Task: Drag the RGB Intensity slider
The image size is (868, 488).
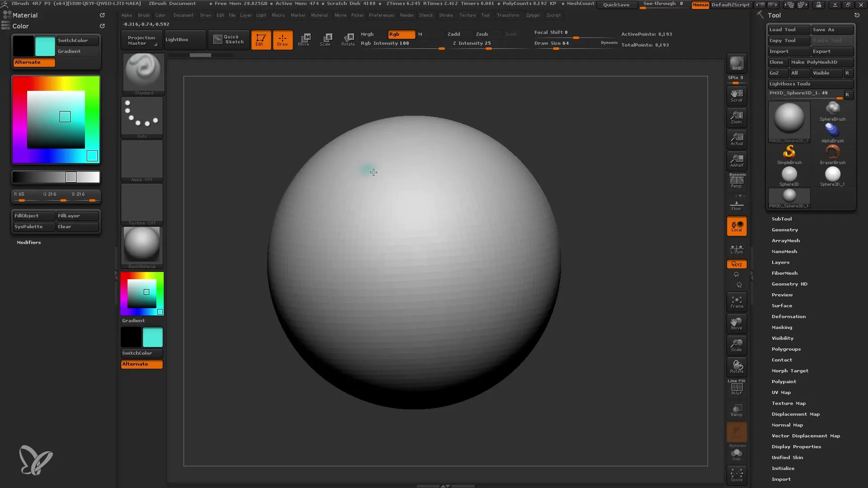Action: point(441,47)
